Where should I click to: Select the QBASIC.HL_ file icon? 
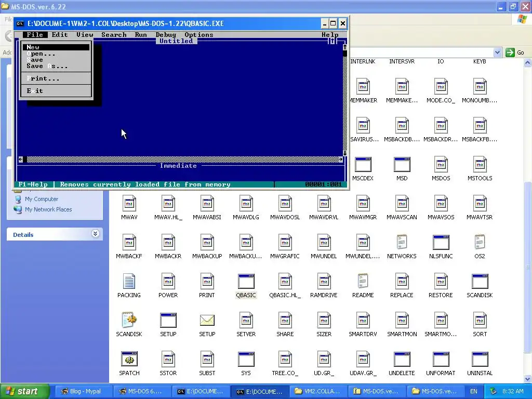click(285, 281)
